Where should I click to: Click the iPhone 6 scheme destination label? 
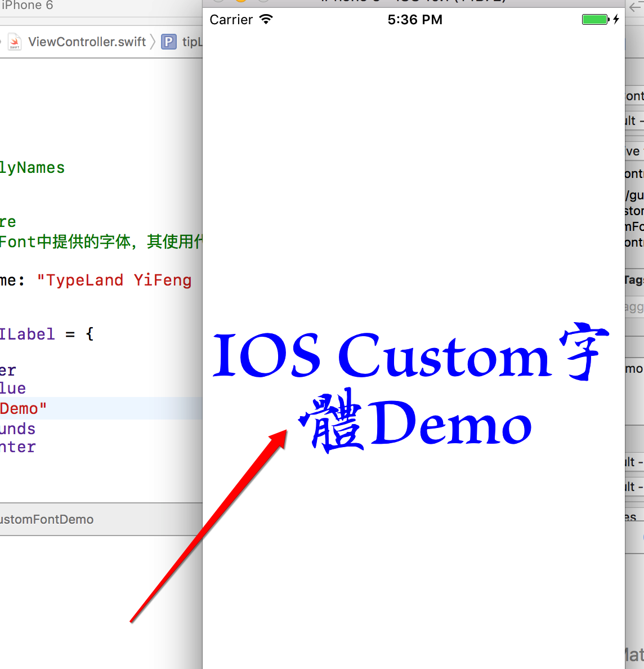pyautogui.click(x=26, y=5)
